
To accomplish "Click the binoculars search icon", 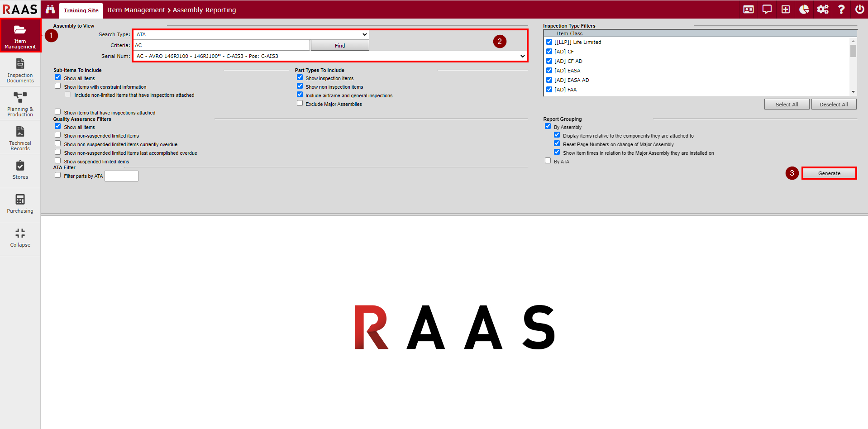I will [x=50, y=10].
